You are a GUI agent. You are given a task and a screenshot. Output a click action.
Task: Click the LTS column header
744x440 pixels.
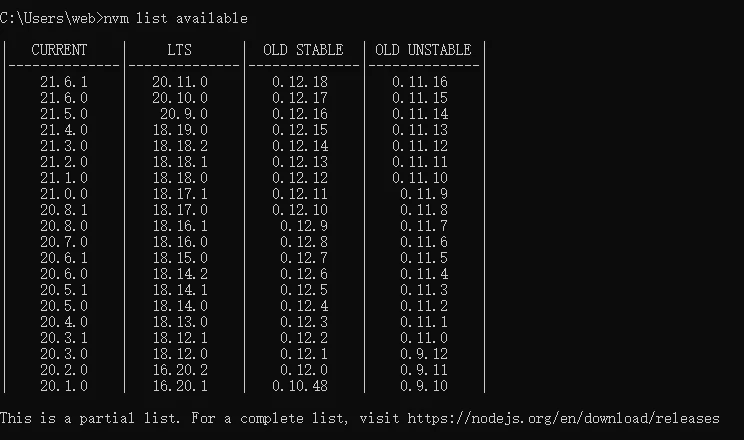pyautogui.click(x=179, y=50)
